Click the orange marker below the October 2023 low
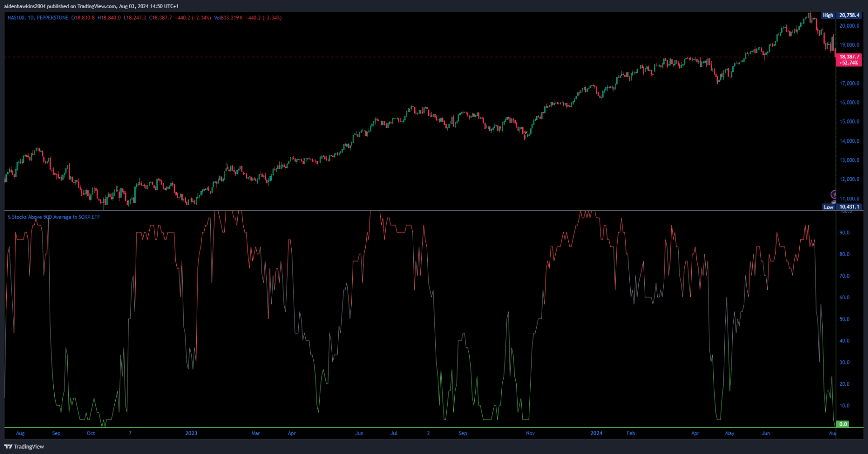The image size is (868, 454). pos(525,133)
